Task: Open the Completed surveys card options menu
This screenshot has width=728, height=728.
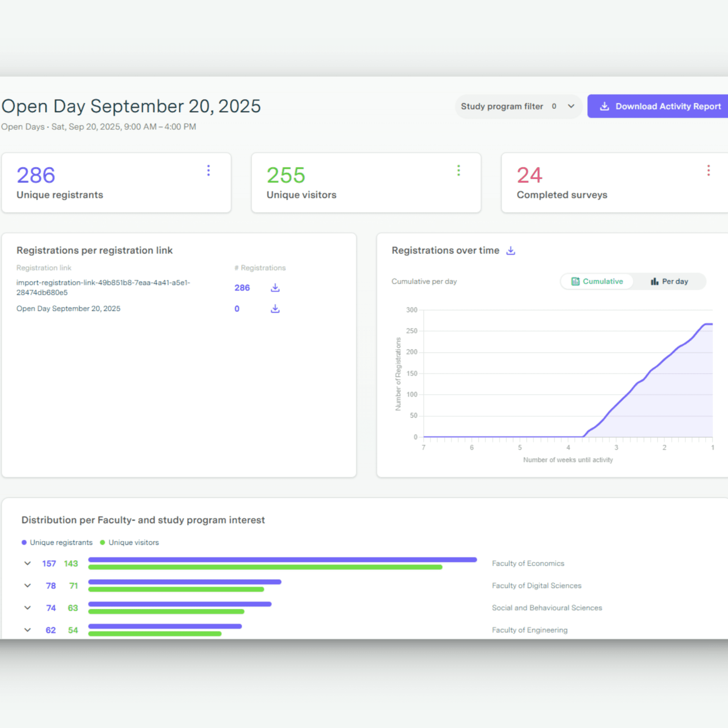Action: pyautogui.click(x=708, y=170)
